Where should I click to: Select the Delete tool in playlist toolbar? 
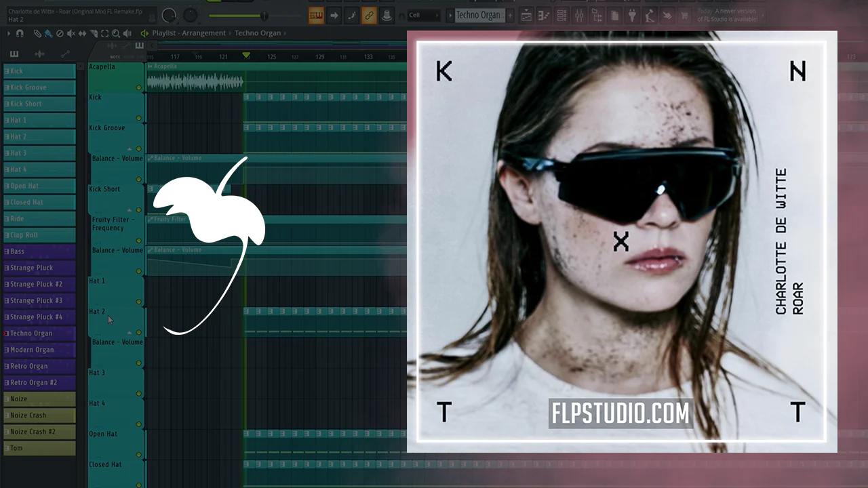(x=60, y=33)
